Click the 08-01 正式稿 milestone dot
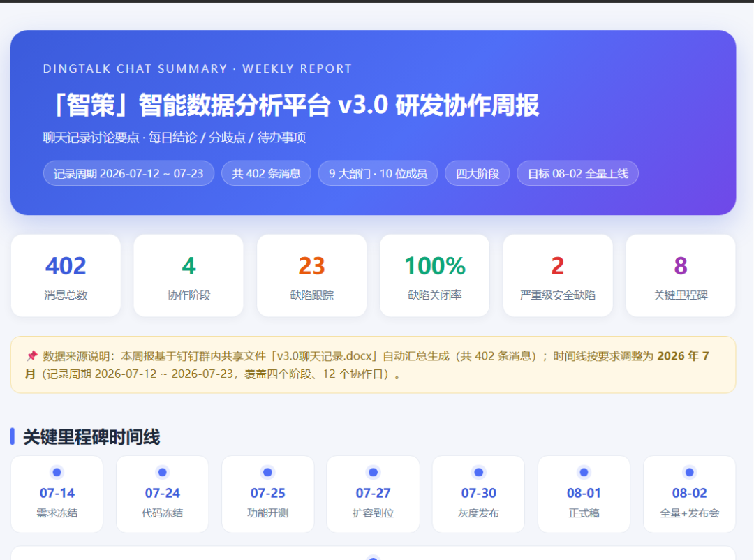Image resolution: width=754 pixels, height=560 pixels. 584,473
